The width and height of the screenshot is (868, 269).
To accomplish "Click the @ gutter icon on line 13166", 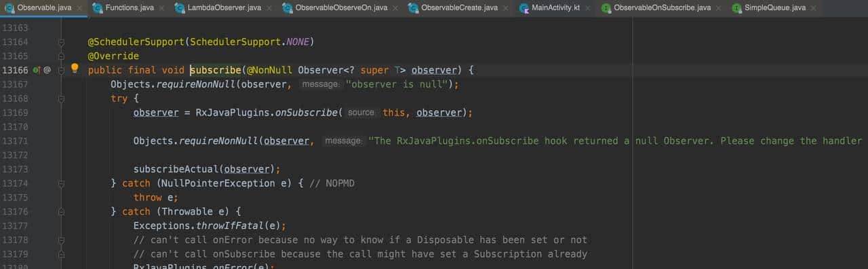I will click(x=47, y=70).
